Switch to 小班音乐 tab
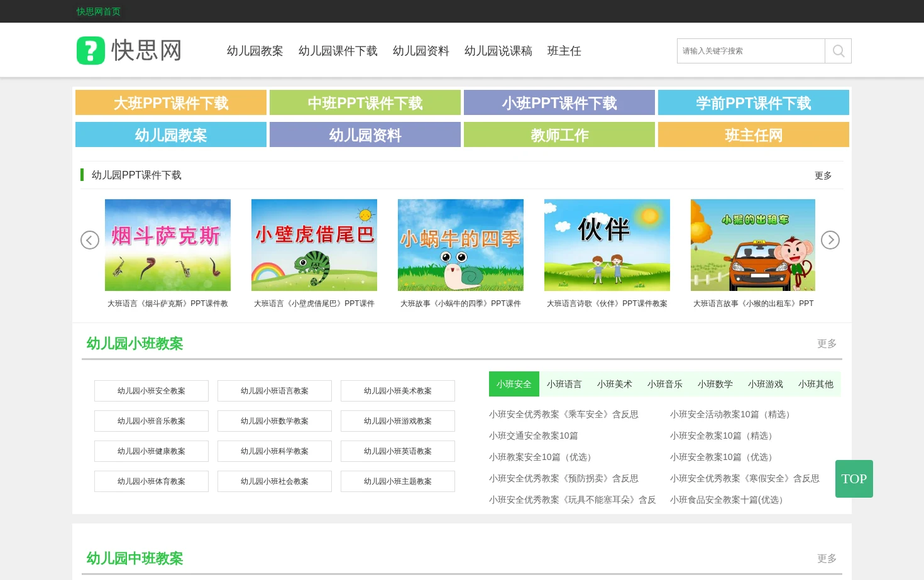 (x=665, y=384)
